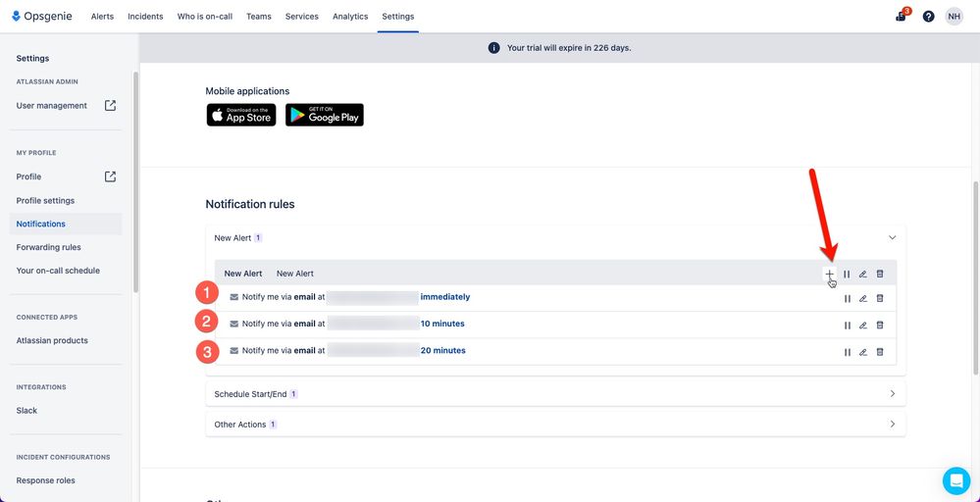Pause the '20 minutes' notification step

tap(848, 352)
